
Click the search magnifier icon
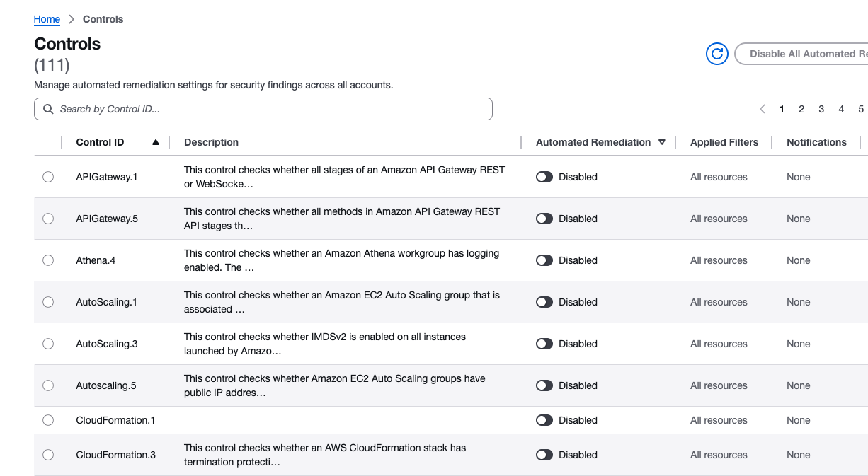48,109
